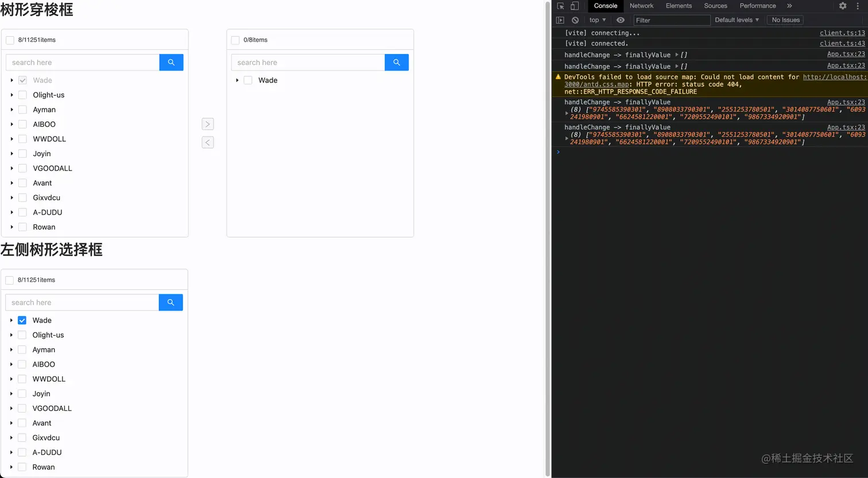
Task: Click the VGOODALL label in the lower tree panel
Action: [x=52, y=409]
